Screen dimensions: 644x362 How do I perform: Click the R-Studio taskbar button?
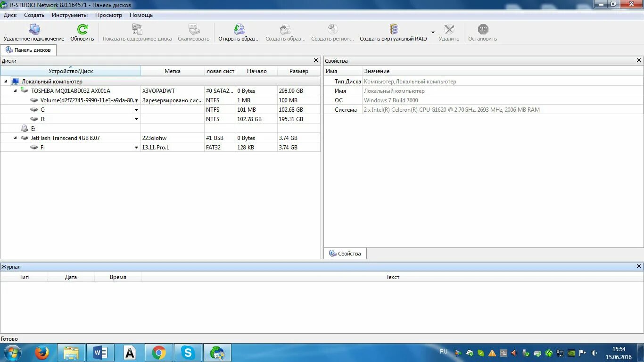pyautogui.click(x=217, y=353)
